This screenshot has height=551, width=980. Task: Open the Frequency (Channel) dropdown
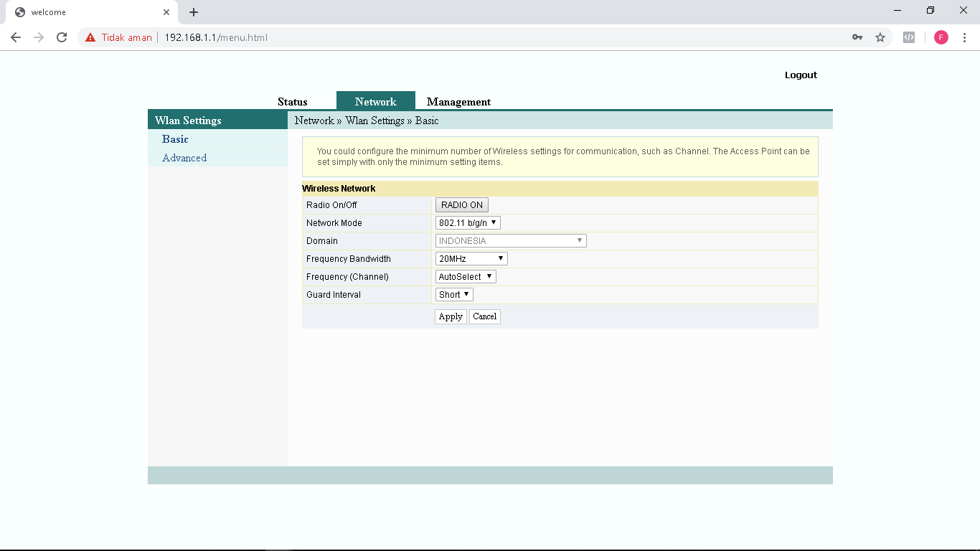(x=466, y=277)
